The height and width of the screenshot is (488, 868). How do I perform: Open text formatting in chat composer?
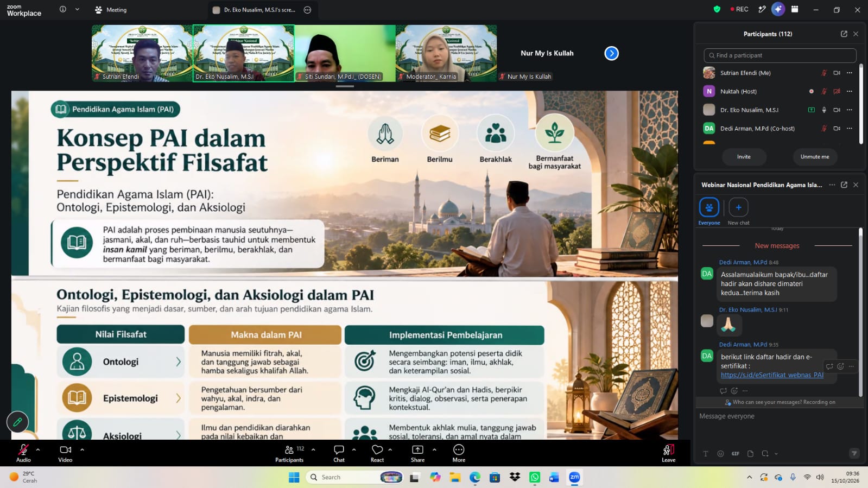point(706,454)
